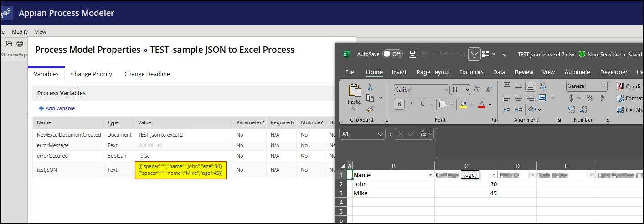This screenshot has height=224, width=644.
Task: Open the Fill Color dropdown arrow
Action: click(471, 104)
